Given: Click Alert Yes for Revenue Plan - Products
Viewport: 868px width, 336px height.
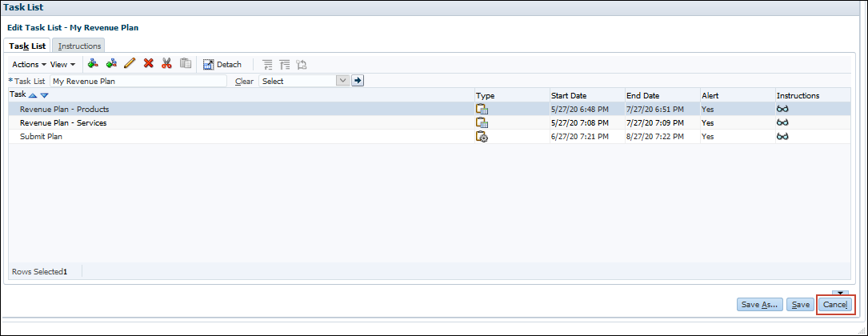Looking at the screenshot, I should pyautogui.click(x=707, y=109).
